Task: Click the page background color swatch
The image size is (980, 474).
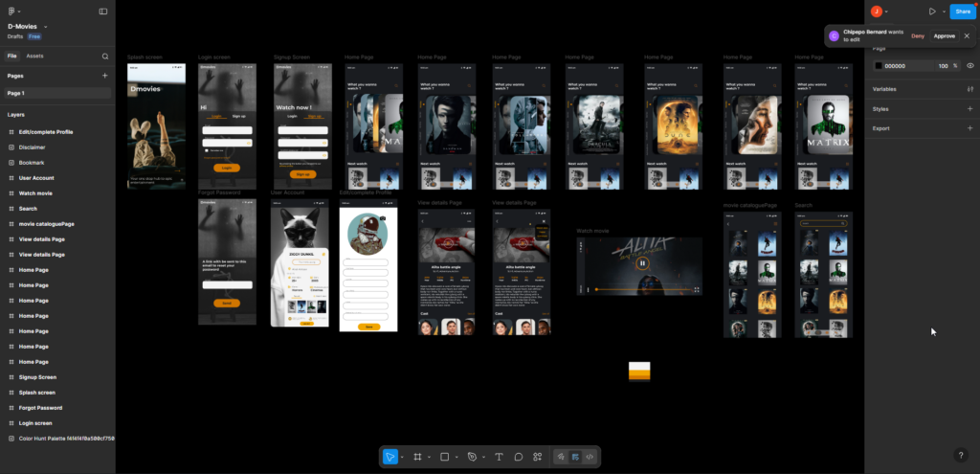Action: pyautogui.click(x=879, y=66)
